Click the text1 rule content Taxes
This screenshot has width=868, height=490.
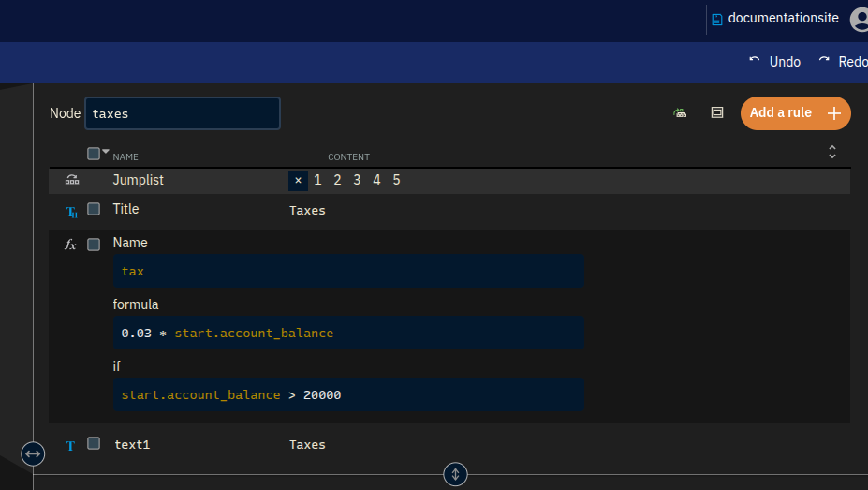[307, 445]
